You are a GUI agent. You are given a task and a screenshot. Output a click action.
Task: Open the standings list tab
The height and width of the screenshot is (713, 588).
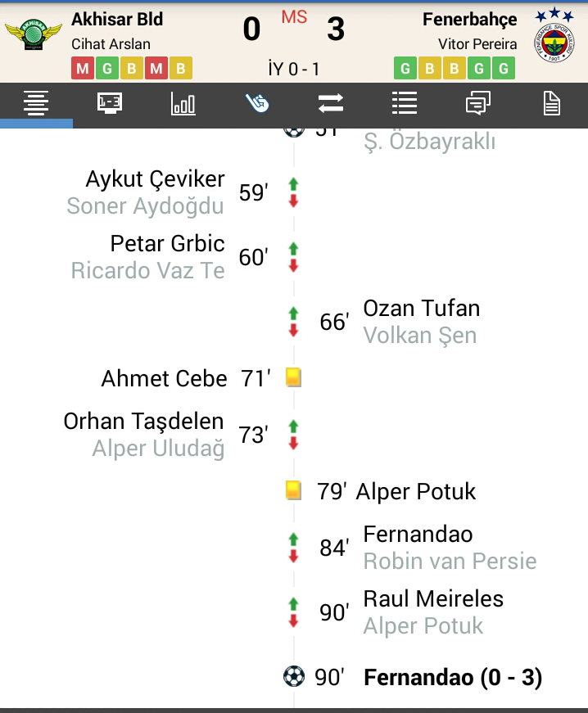(405, 103)
